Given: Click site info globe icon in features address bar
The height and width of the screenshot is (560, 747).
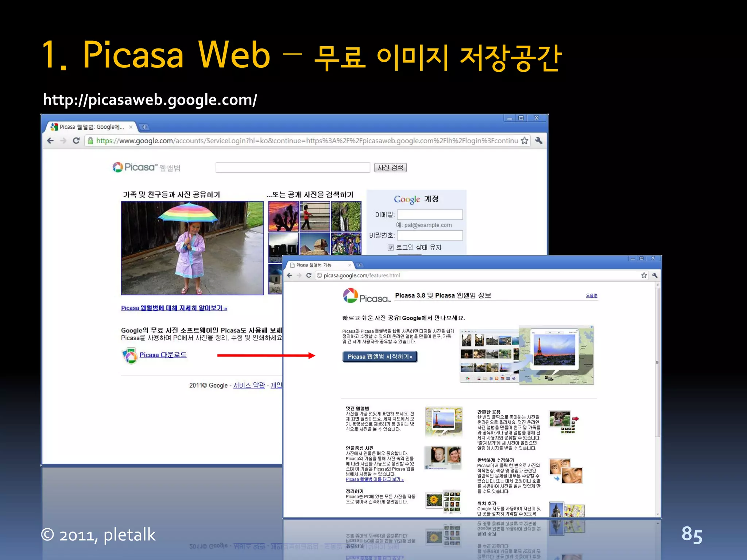Looking at the screenshot, I should coord(320,275).
